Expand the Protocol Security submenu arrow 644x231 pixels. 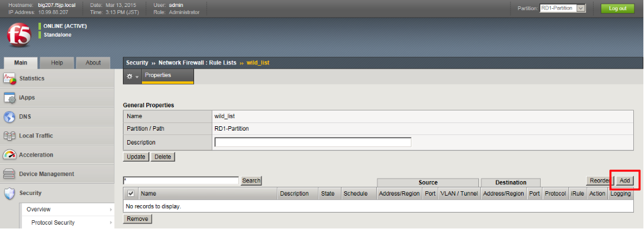point(111,223)
